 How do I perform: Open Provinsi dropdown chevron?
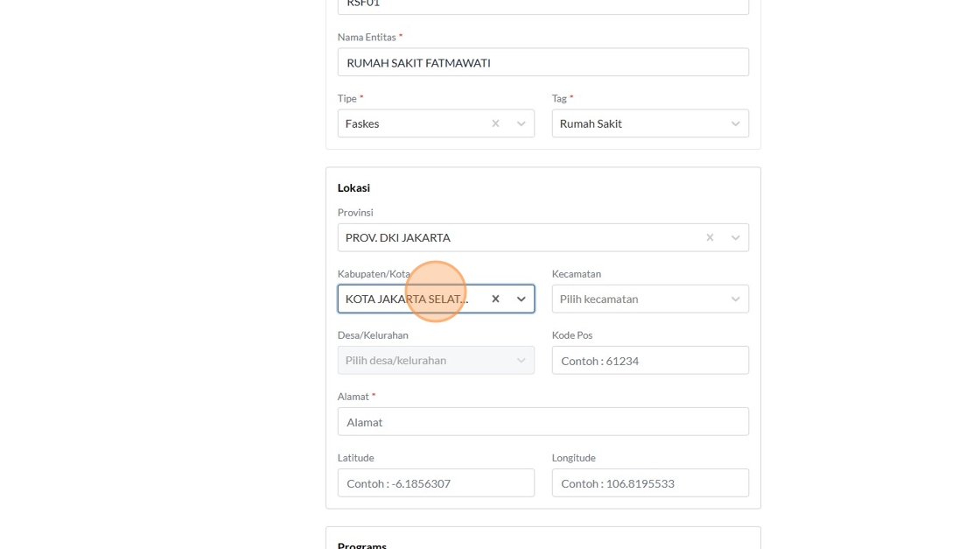click(736, 237)
